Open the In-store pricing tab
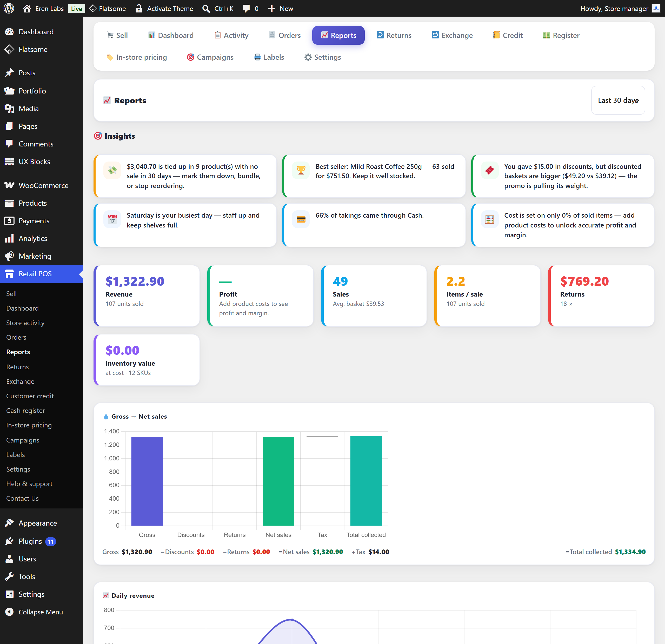The width and height of the screenshot is (665, 644). [137, 57]
